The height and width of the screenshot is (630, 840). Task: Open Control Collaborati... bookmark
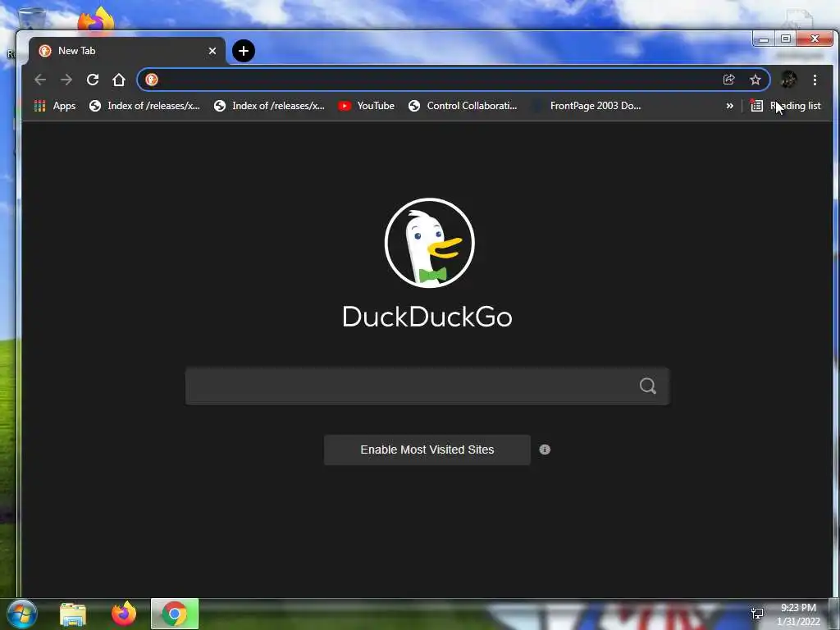463,106
